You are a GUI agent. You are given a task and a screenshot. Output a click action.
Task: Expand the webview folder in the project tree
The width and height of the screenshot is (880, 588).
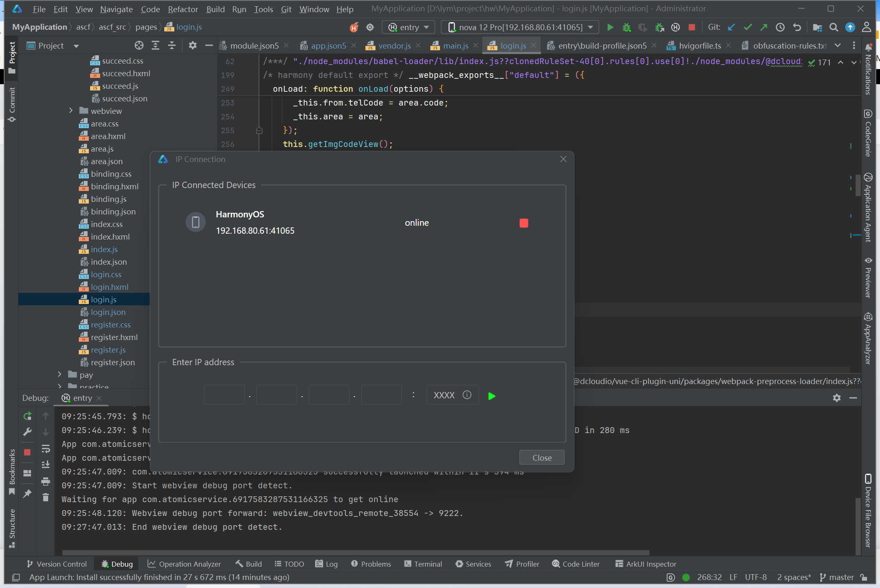[x=71, y=111]
